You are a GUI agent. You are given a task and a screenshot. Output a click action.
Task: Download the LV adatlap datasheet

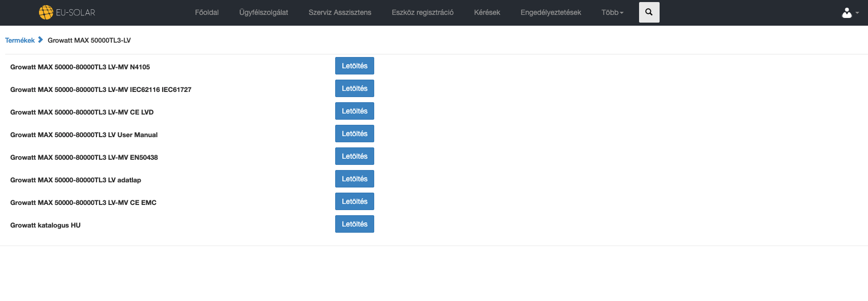point(354,179)
